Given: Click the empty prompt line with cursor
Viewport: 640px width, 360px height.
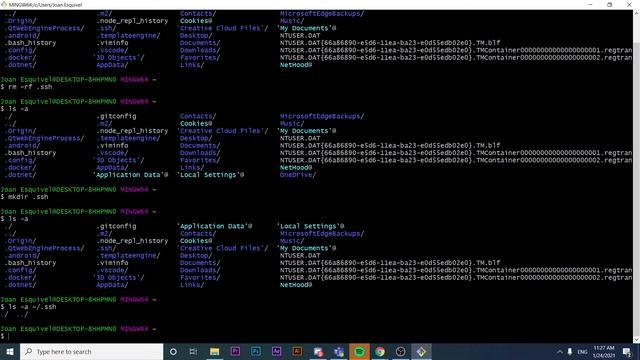Looking at the screenshot, I should click(x=5, y=336).
